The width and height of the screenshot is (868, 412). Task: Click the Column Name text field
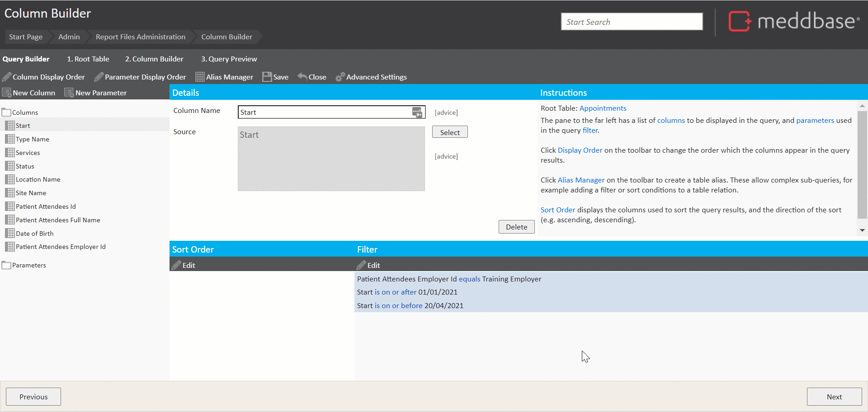click(331, 112)
